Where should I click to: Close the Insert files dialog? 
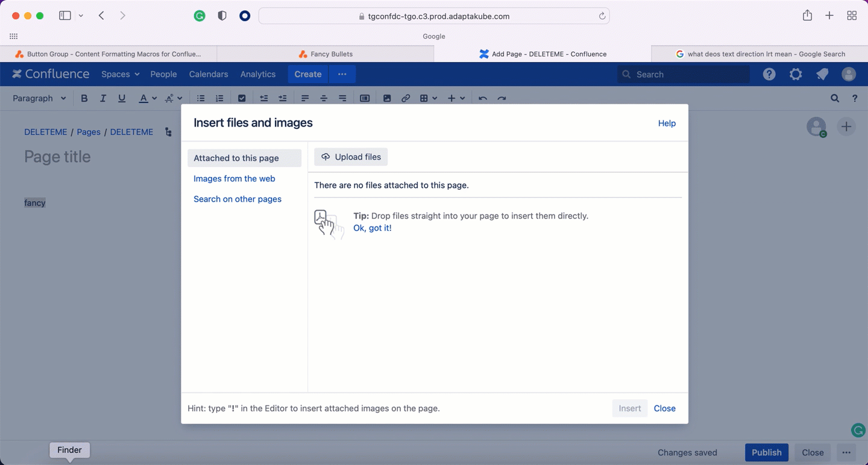665,408
